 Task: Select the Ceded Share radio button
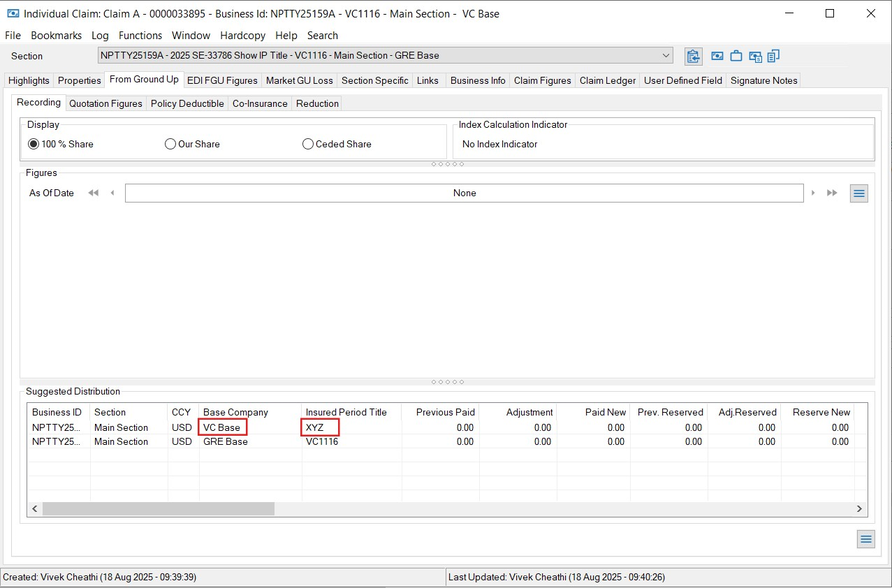tap(308, 144)
